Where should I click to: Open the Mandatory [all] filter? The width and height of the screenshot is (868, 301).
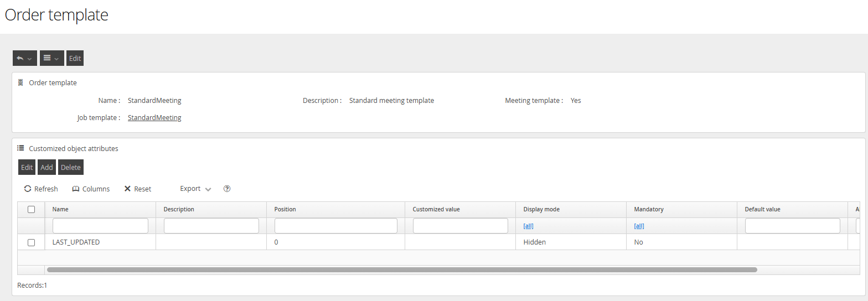639,226
